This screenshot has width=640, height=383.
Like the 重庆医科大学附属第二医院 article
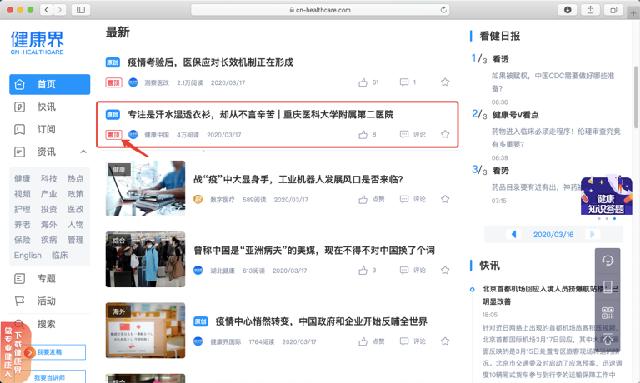[x=363, y=135]
